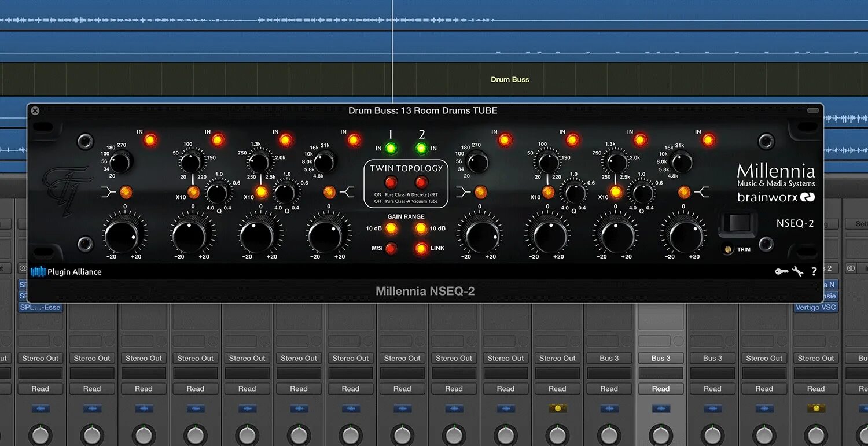The height and width of the screenshot is (446, 868).
Task: Disable X10 on channel 2 high-mid band
Action: pyautogui.click(x=616, y=192)
